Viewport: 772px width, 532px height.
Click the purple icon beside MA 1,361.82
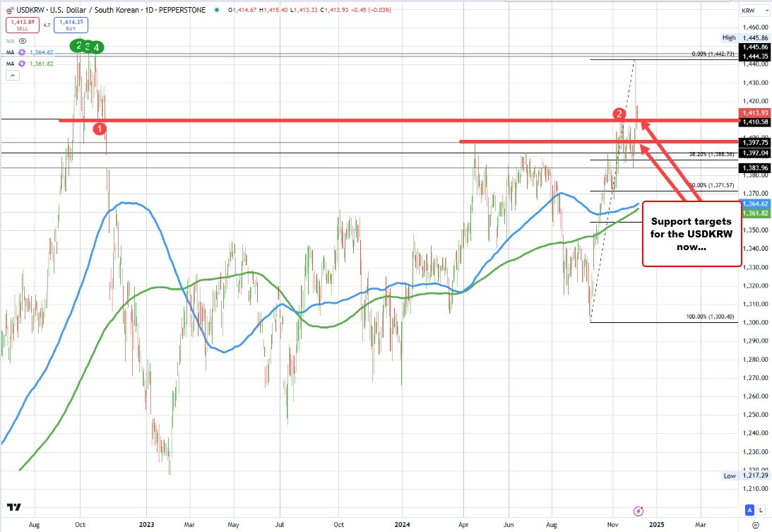(22, 64)
